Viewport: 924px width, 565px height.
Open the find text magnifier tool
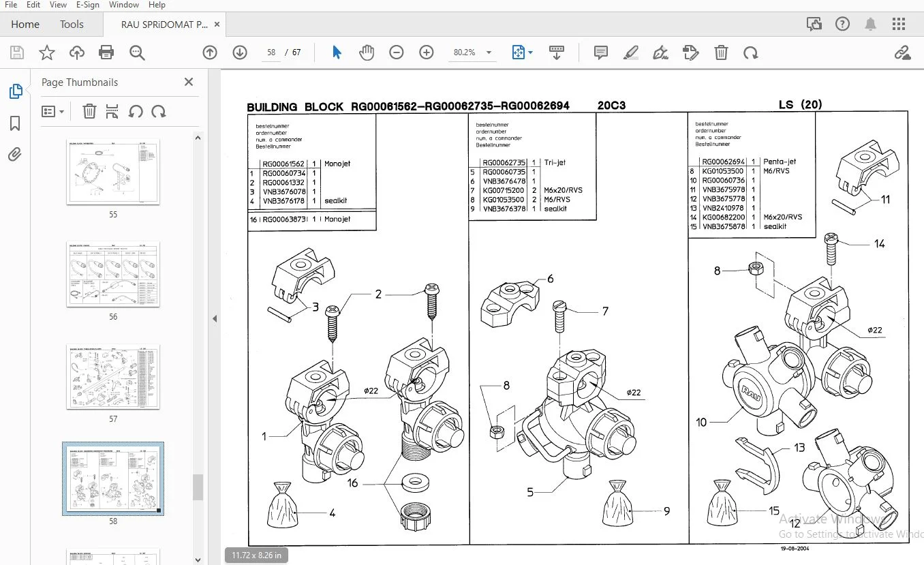(x=137, y=52)
